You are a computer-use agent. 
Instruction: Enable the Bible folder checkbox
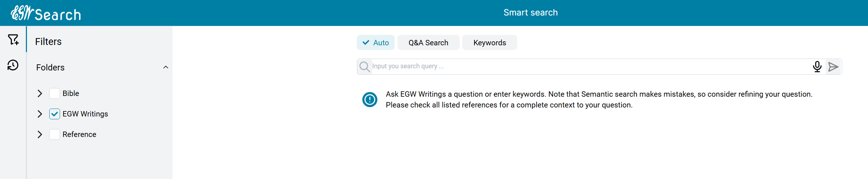click(55, 93)
